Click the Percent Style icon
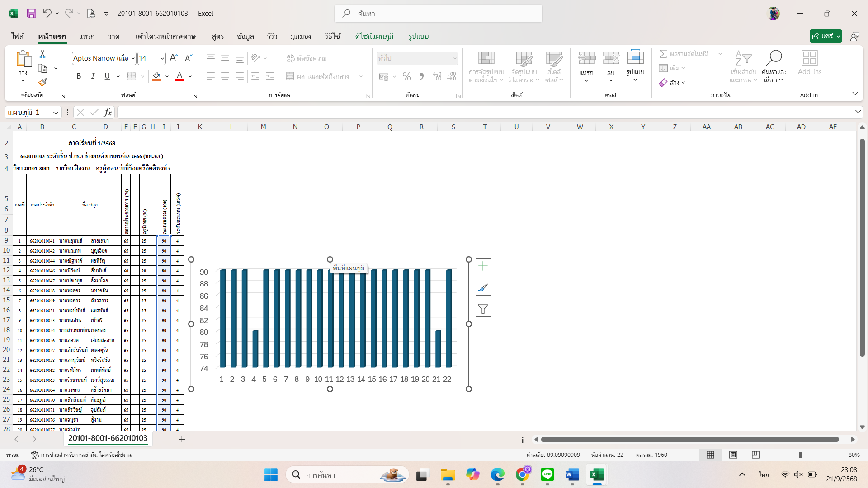 pyautogui.click(x=407, y=76)
